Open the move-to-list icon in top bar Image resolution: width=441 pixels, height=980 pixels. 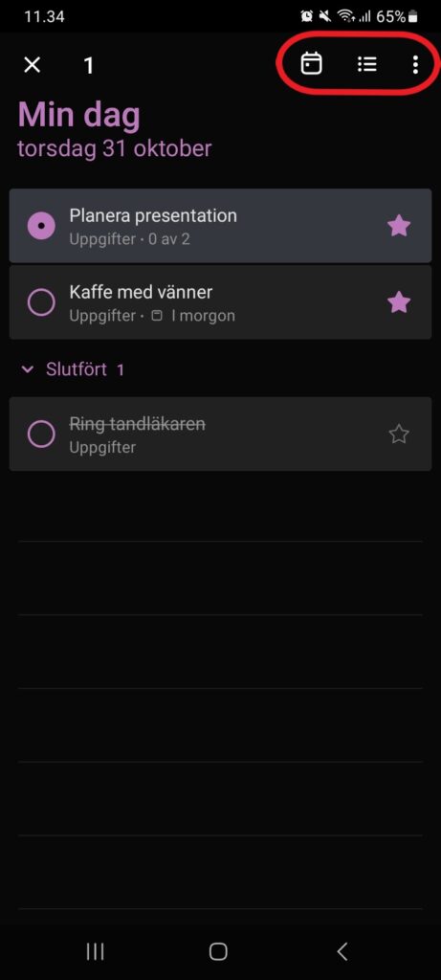pos(366,64)
